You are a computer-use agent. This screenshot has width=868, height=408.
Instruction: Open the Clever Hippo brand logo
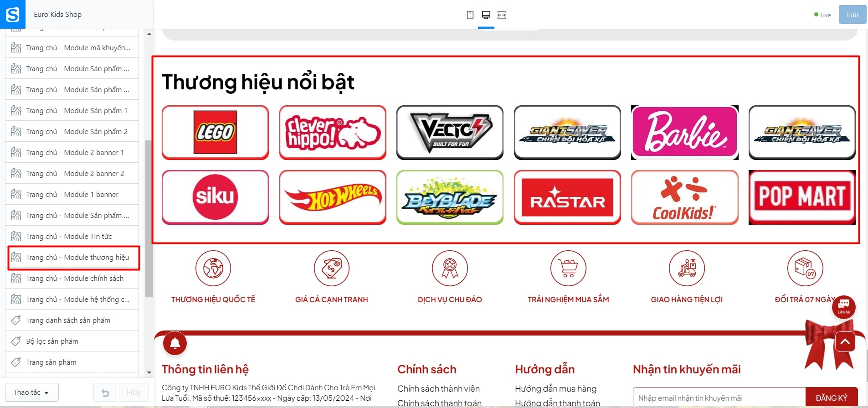[x=333, y=133]
